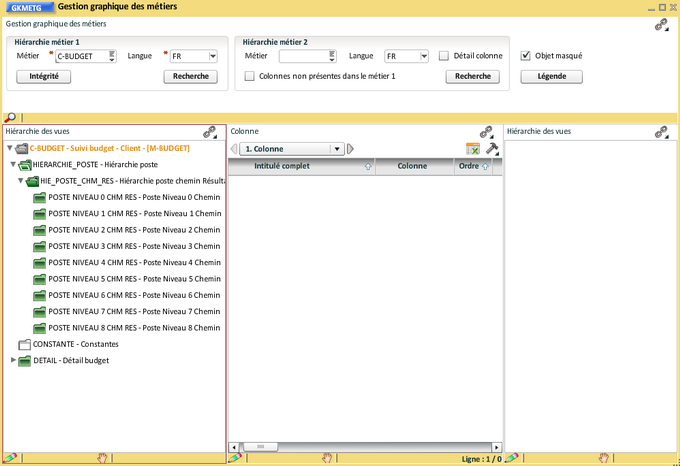
Task: Click the chain link icon at top right
Action: coord(661,25)
